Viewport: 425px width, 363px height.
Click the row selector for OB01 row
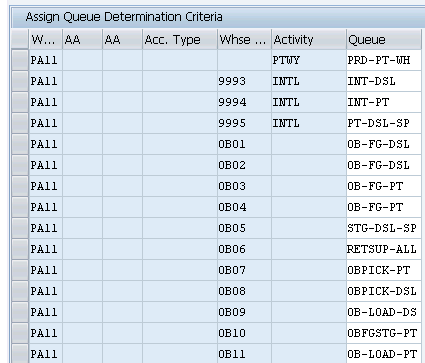coord(20,144)
